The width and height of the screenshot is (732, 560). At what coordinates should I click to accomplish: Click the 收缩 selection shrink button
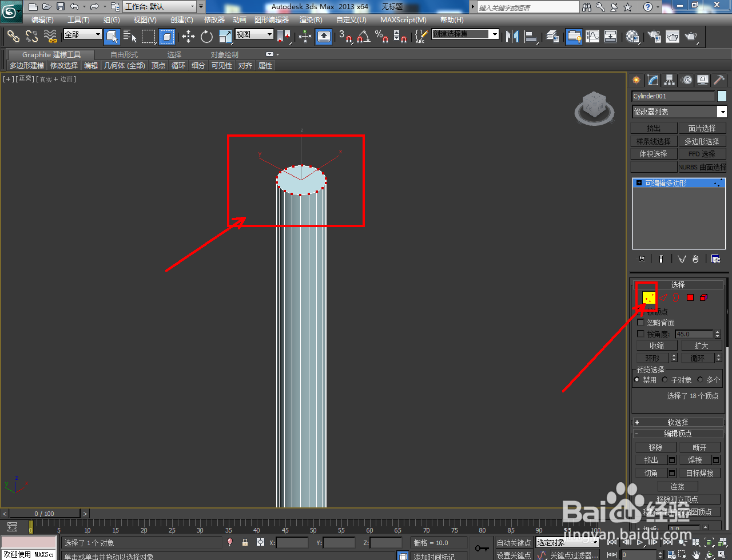coord(656,345)
